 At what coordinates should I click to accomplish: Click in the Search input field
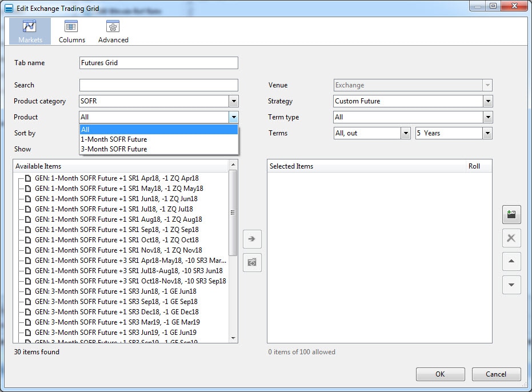tap(158, 85)
